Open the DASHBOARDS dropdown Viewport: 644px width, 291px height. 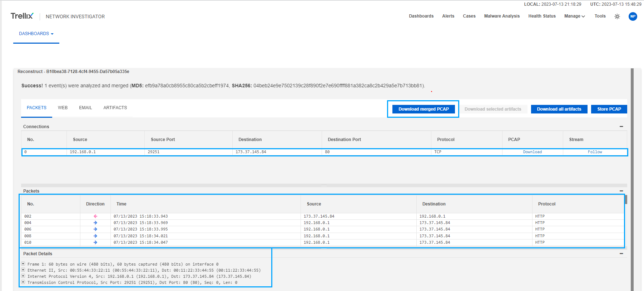click(x=36, y=34)
